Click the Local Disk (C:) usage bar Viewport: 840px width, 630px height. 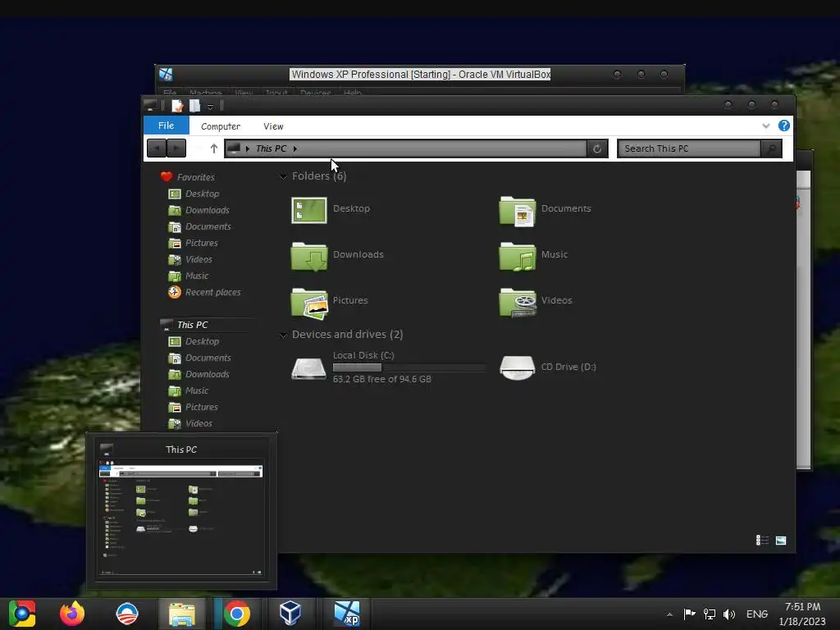tap(409, 367)
